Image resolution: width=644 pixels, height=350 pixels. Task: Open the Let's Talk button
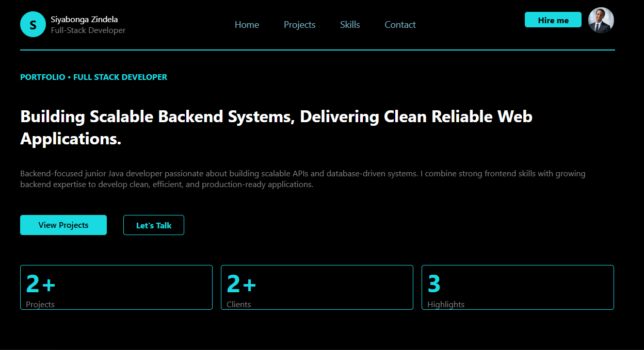pyautogui.click(x=154, y=225)
